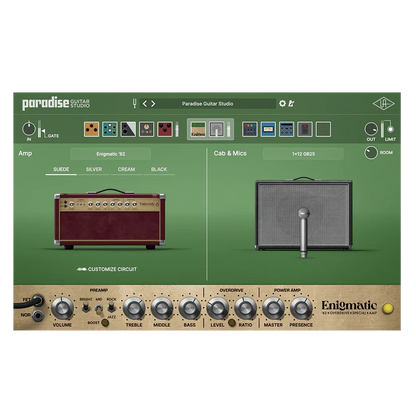Toggle the LIMIT switch
Screen dimensions: 416x416
click(390, 129)
